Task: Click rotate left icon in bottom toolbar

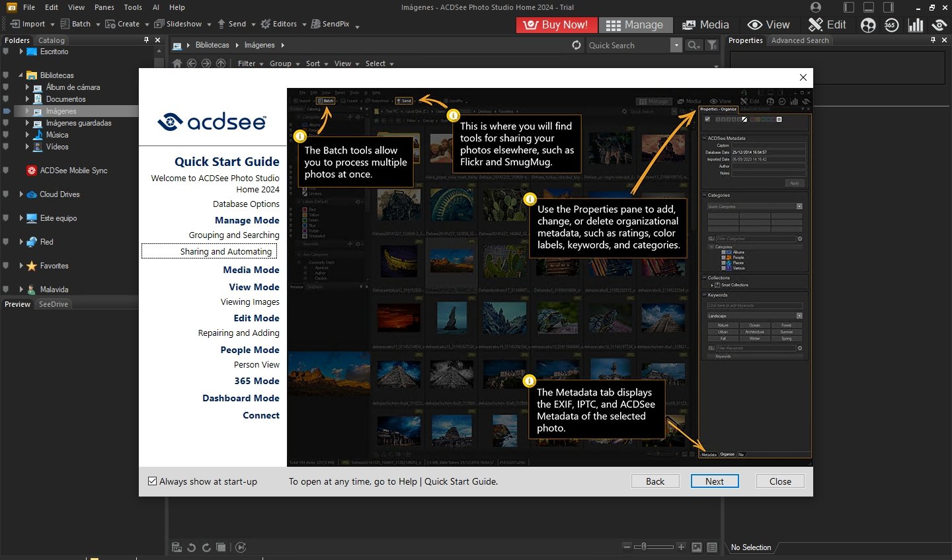Action: click(x=192, y=547)
